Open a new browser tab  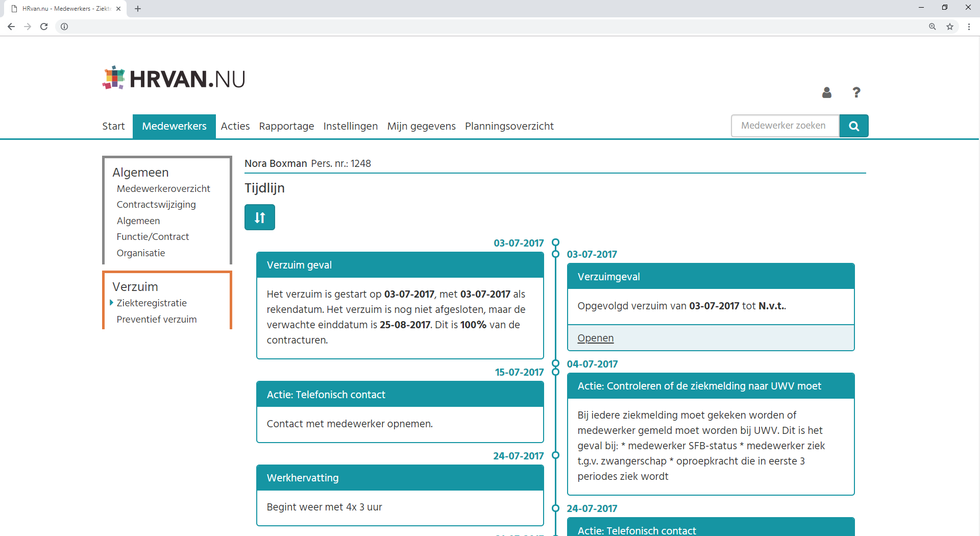[138, 9]
